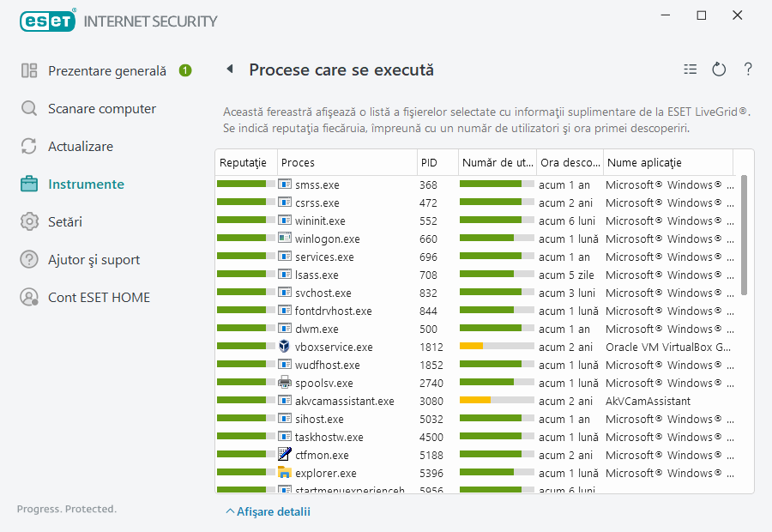Click the Prezentare generală sidebar icon

click(29, 71)
